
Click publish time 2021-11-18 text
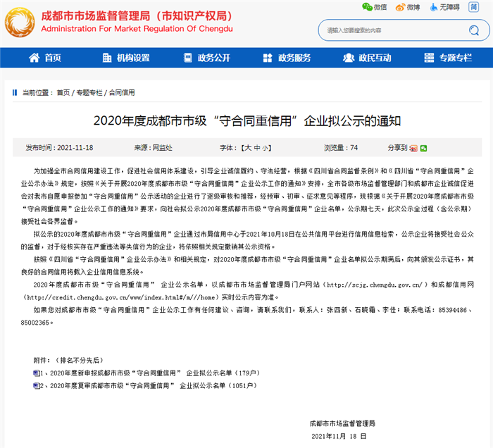pos(59,148)
